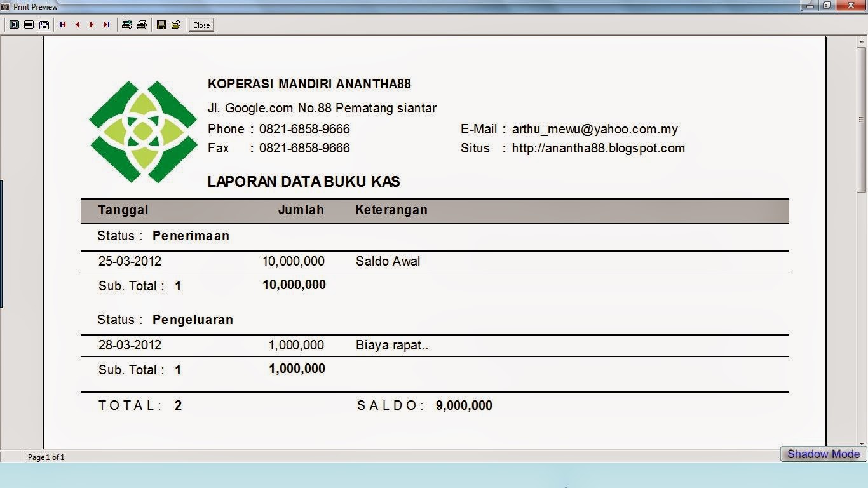
Task: Open the printer setup icon
Action: pos(126,25)
